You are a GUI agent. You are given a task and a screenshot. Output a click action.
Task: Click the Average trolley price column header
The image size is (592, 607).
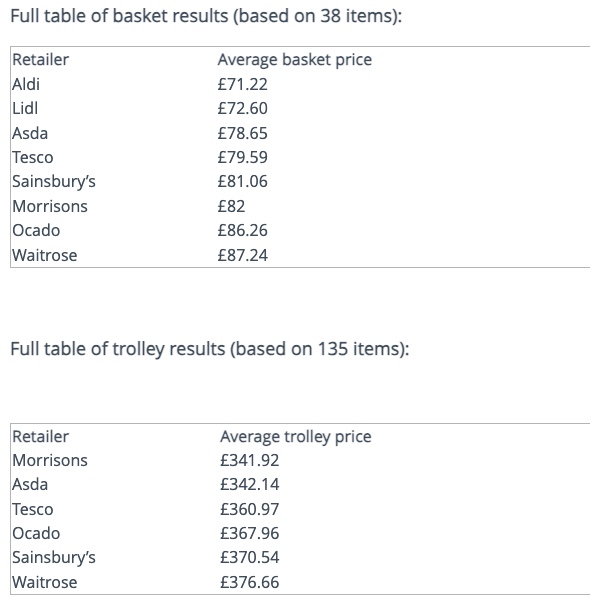click(x=296, y=437)
